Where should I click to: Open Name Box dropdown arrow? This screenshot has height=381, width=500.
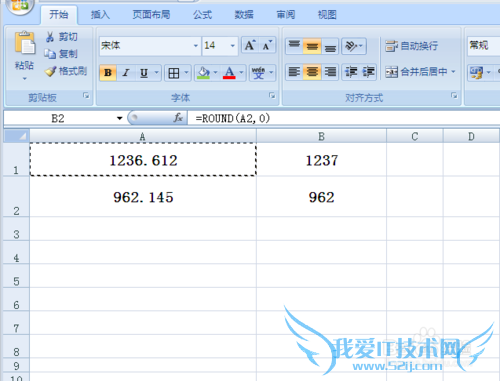click(120, 118)
